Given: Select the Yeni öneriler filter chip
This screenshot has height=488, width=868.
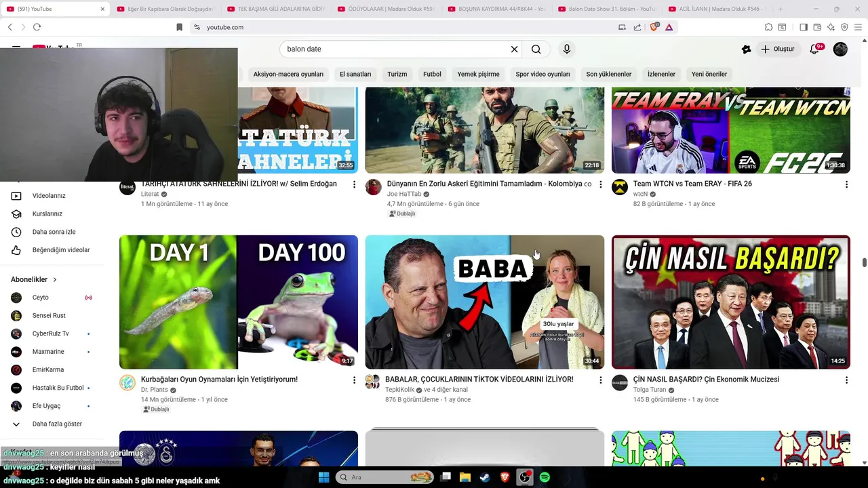Looking at the screenshot, I should point(709,74).
